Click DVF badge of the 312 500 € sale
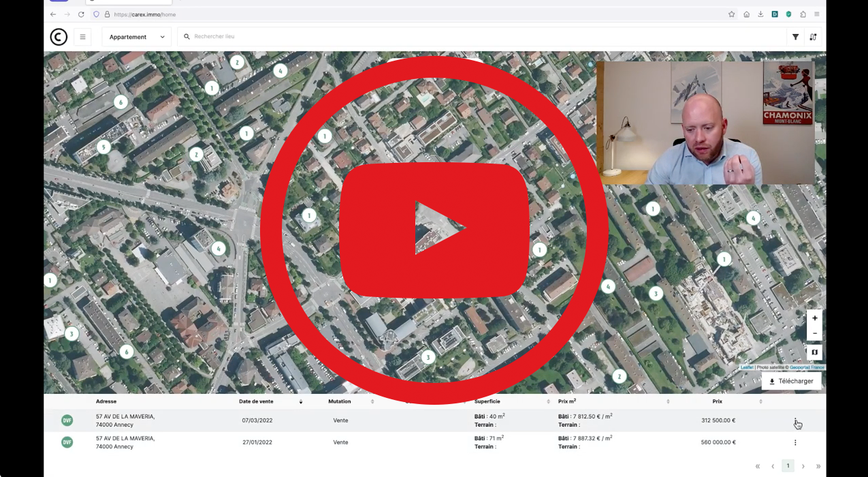The width and height of the screenshot is (868, 477). [67, 420]
